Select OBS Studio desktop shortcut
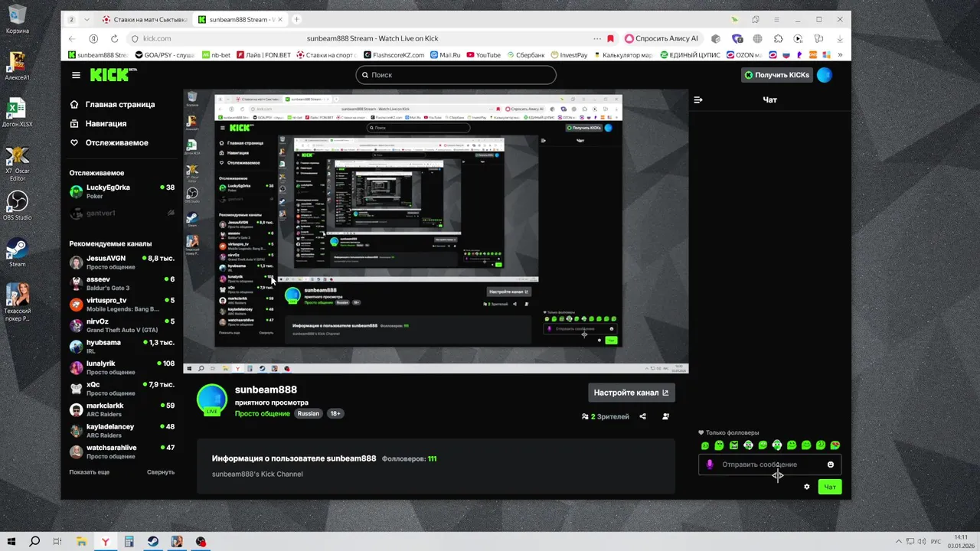This screenshot has height=551, width=980. point(17,206)
